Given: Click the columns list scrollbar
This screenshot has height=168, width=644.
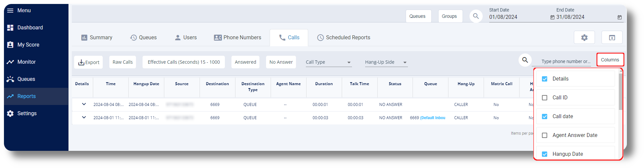Looking at the screenshot, I should pyautogui.click(x=620, y=92).
